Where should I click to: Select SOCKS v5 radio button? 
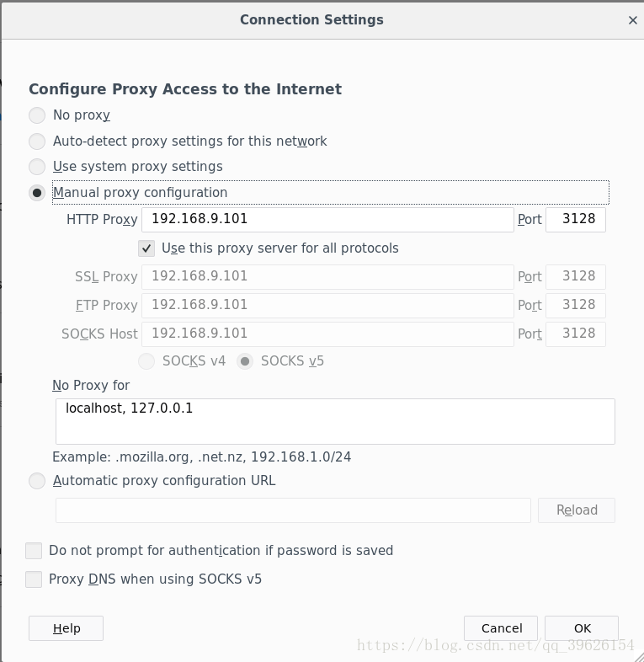pos(245,361)
